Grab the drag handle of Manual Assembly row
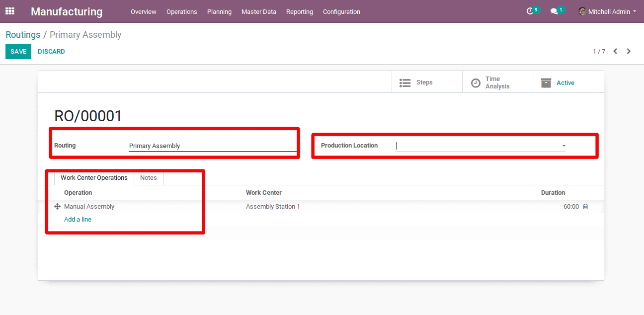Viewport: 644px width, 315px height. click(57, 207)
